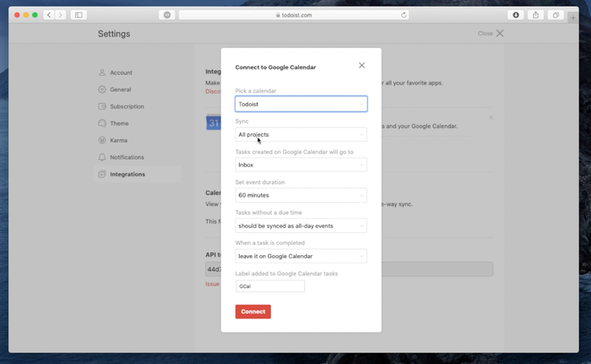Reload the page with the refresh icon
591x364 pixels.
tap(404, 14)
